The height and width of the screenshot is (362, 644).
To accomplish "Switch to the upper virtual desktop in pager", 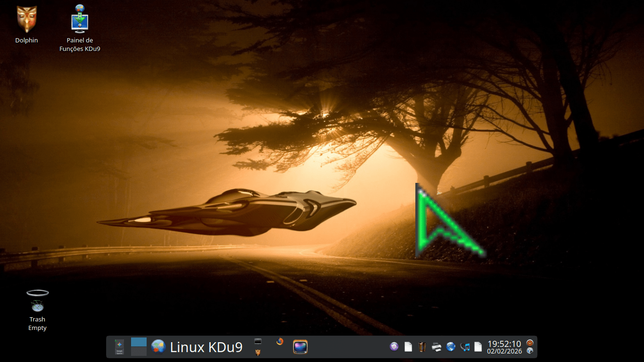I will (139, 342).
